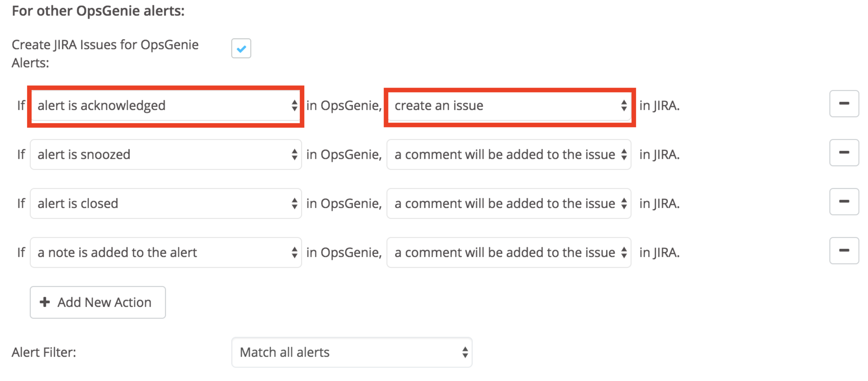Expand the alert is acknowledged condition dropdown
This screenshot has height=381, width=868.
(x=292, y=106)
